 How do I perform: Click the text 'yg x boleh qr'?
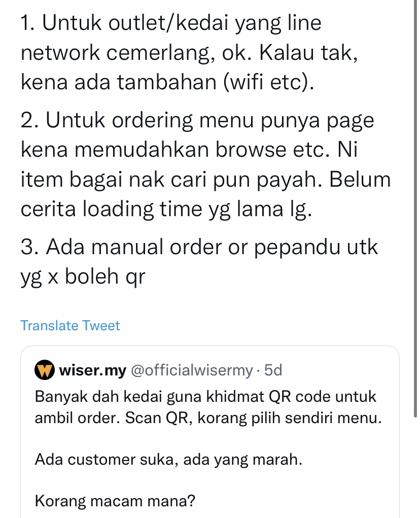pos(83,277)
